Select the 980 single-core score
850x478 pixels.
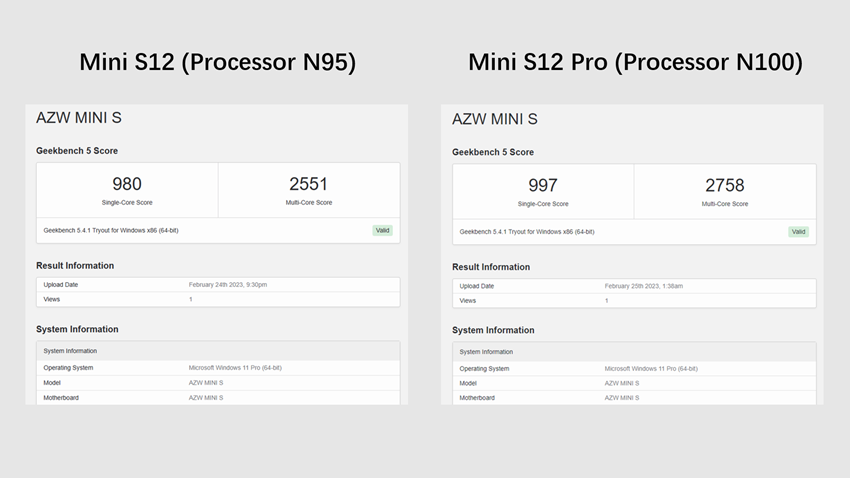[127, 184]
